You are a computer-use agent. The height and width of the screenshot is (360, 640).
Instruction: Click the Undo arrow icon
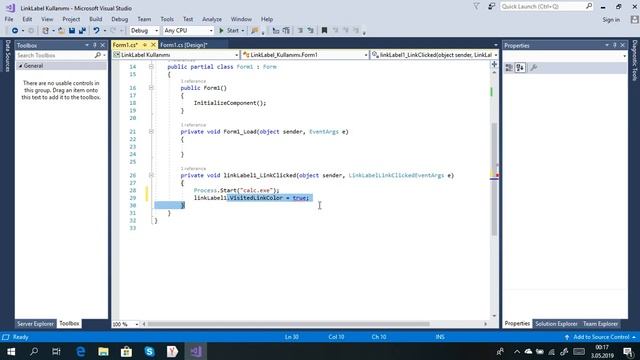96,31
